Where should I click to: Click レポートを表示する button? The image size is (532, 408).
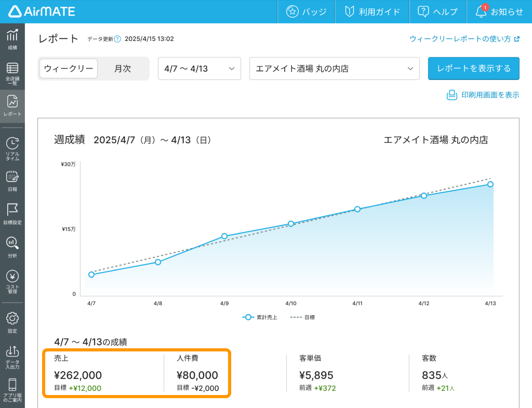click(474, 69)
